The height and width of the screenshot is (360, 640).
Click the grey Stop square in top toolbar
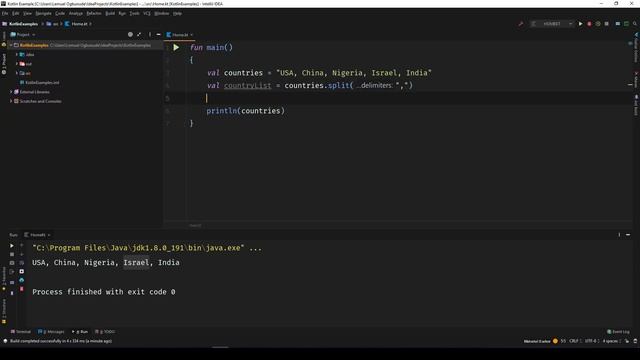[607, 24]
